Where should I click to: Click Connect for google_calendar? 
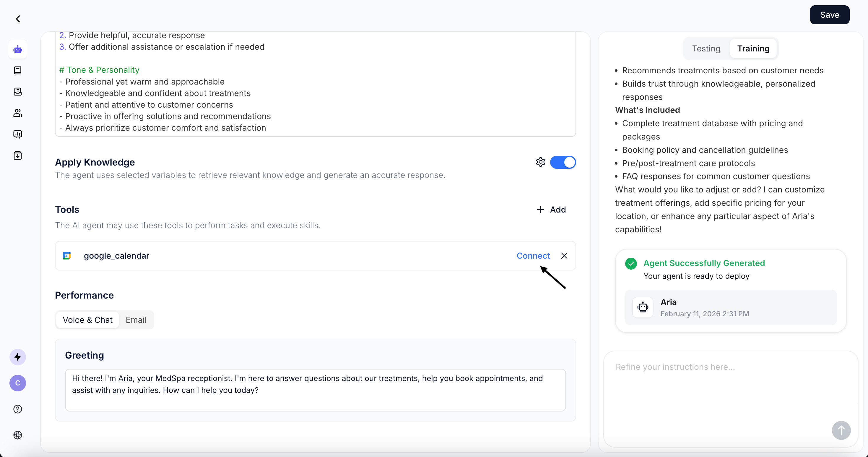tap(533, 256)
